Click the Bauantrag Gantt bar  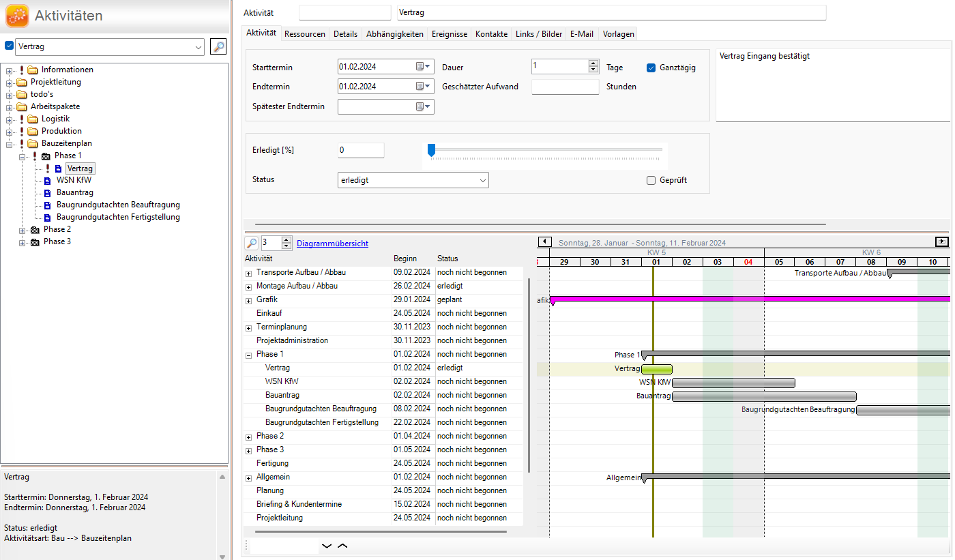[x=764, y=396]
